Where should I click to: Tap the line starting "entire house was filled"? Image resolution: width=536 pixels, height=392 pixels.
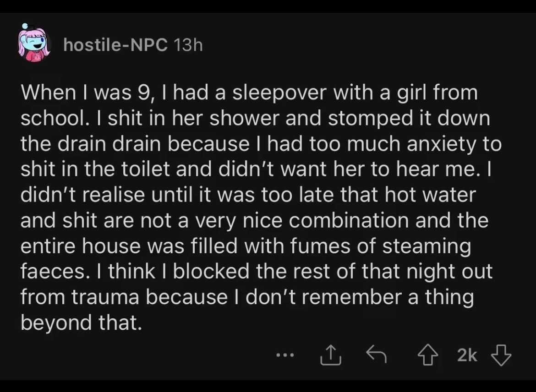click(x=246, y=246)
